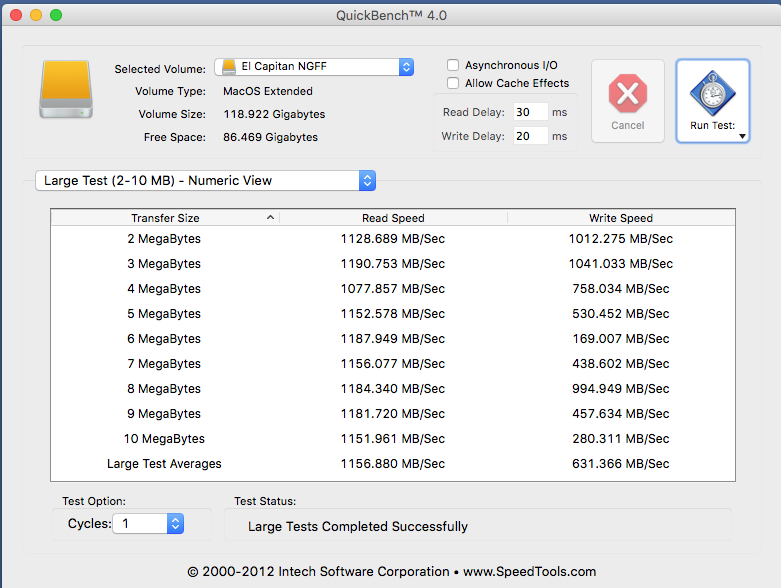Click write speed value 438.602 MB/Sec

point(621,364)
